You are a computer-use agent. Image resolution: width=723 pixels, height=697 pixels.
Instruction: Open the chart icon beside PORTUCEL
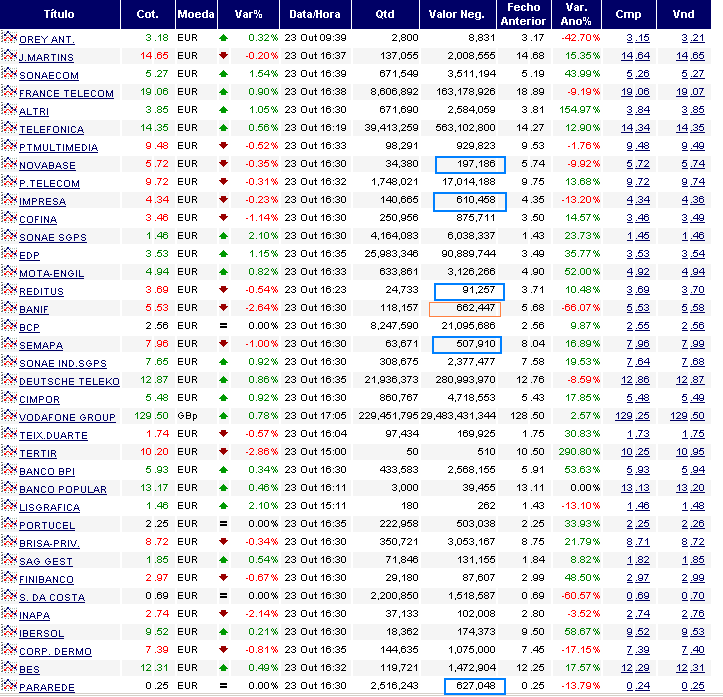point(9,523)
